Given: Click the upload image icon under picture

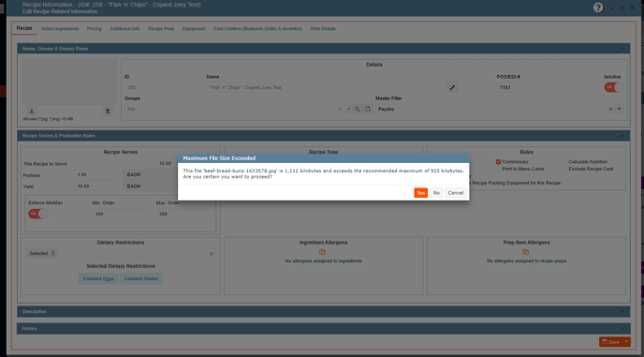Looking at the screenshot, I should 32,112.
